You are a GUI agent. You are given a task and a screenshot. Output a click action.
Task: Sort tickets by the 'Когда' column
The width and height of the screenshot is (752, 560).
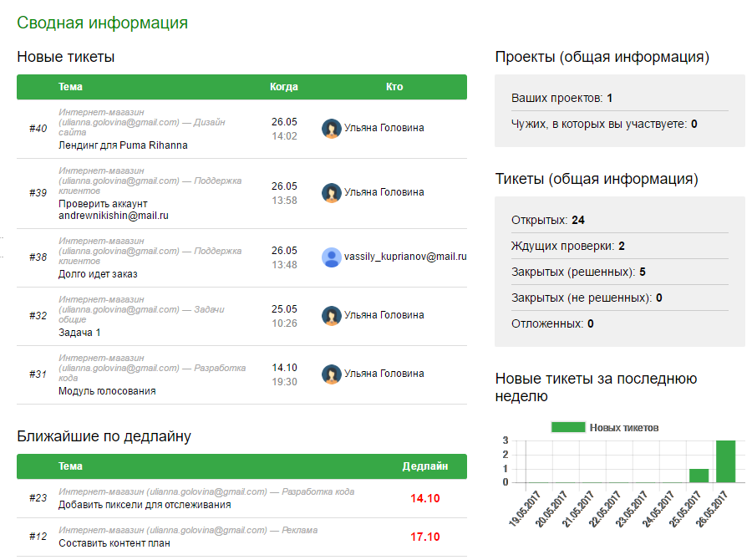click(282, 87)
